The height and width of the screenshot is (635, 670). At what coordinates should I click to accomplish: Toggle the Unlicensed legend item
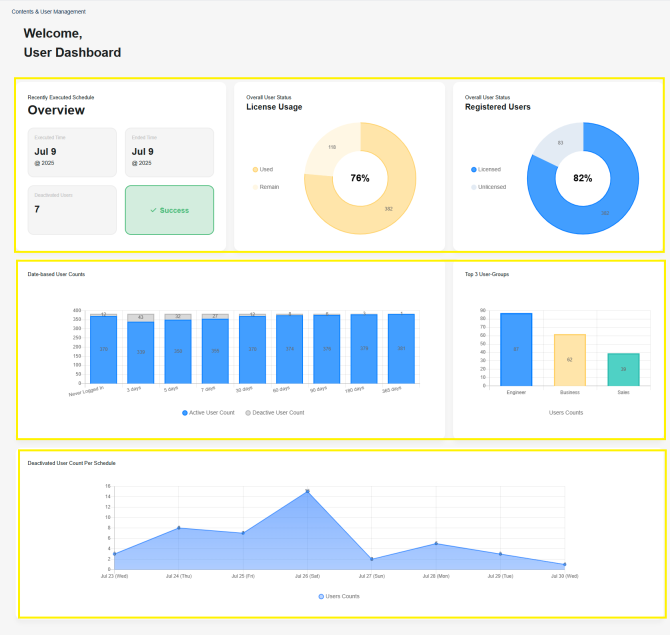click(x=488, y=187)
